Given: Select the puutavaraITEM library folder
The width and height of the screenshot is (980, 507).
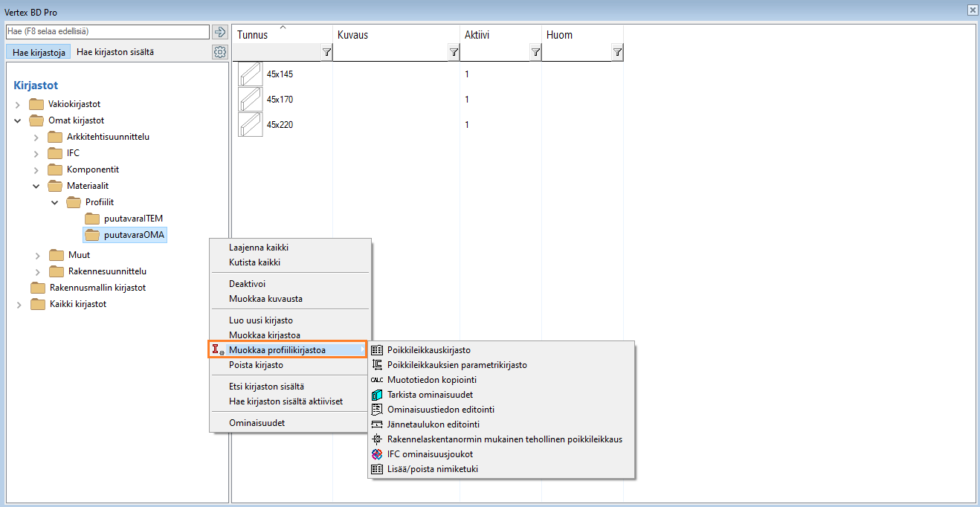Looking at the screenshot, I should pyautogui.click(x=133, y=219).
